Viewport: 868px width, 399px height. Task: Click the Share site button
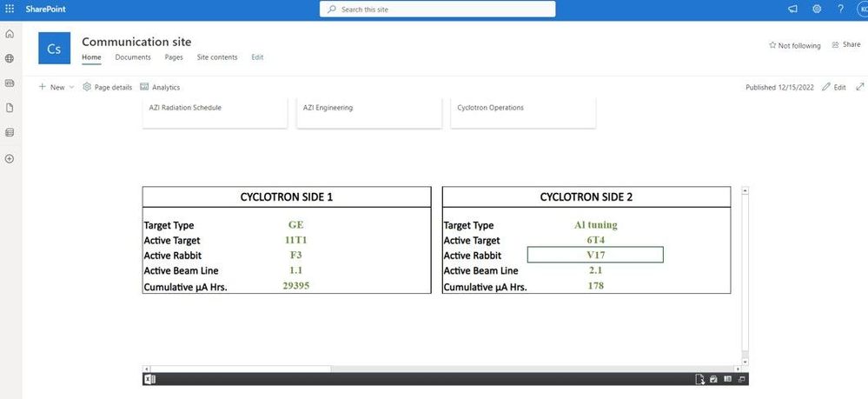tap(846, 45)
